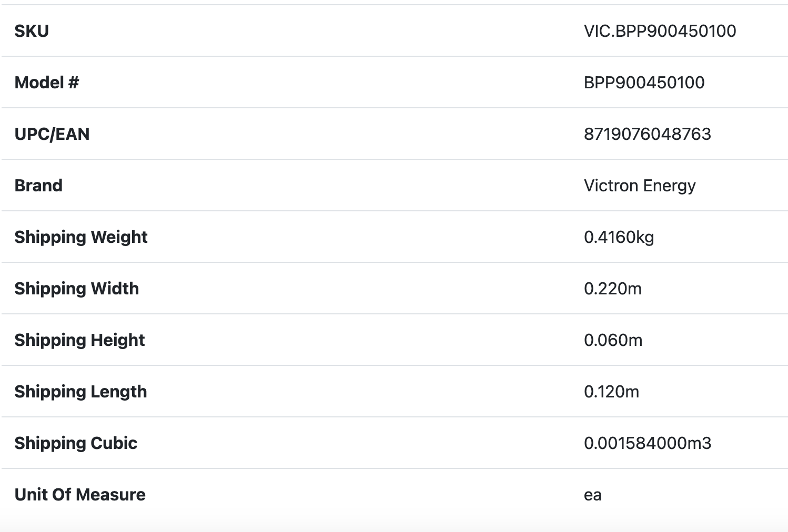Click the ea unit value
The width and height of the screenshot is (788, 532).
tap(592, 495)
